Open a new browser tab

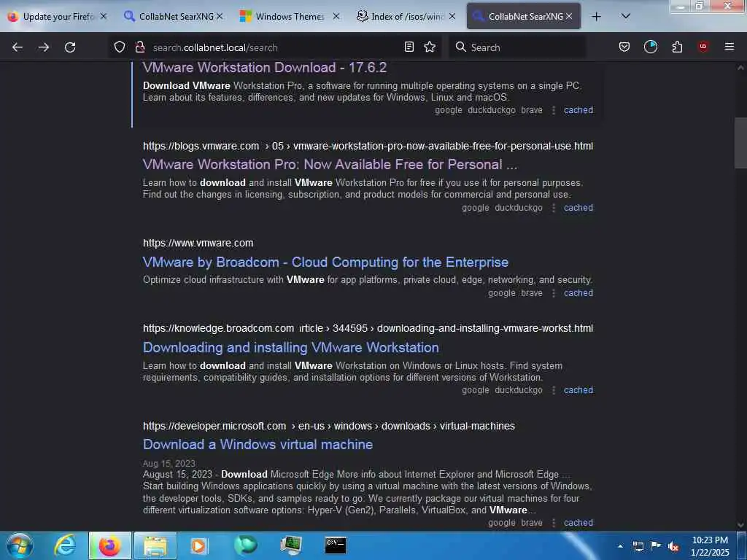[596, 17]
